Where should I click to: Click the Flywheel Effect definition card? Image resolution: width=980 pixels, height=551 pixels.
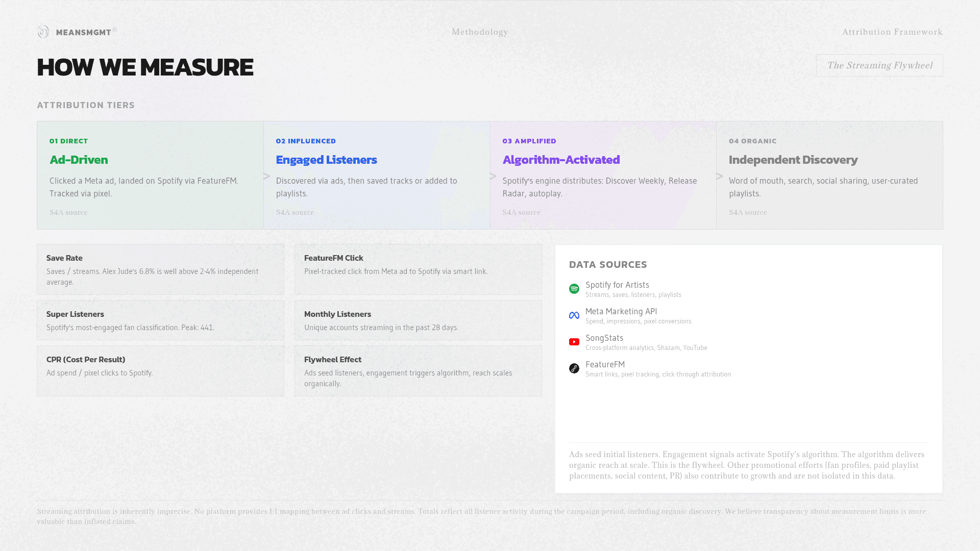(418, 371)
